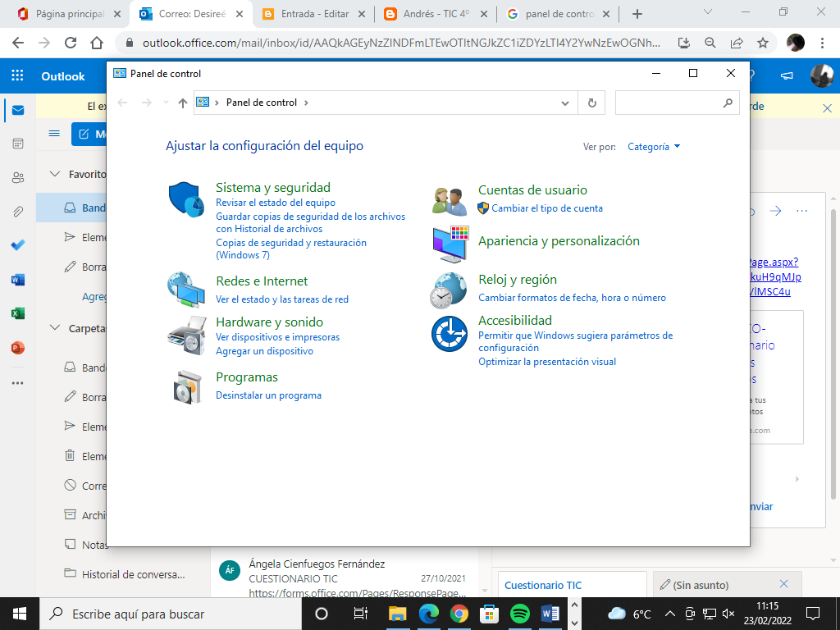Open Ver el estado y las tareas de red
The width and height of the screenshot is (840, 630).
(282, 299)
